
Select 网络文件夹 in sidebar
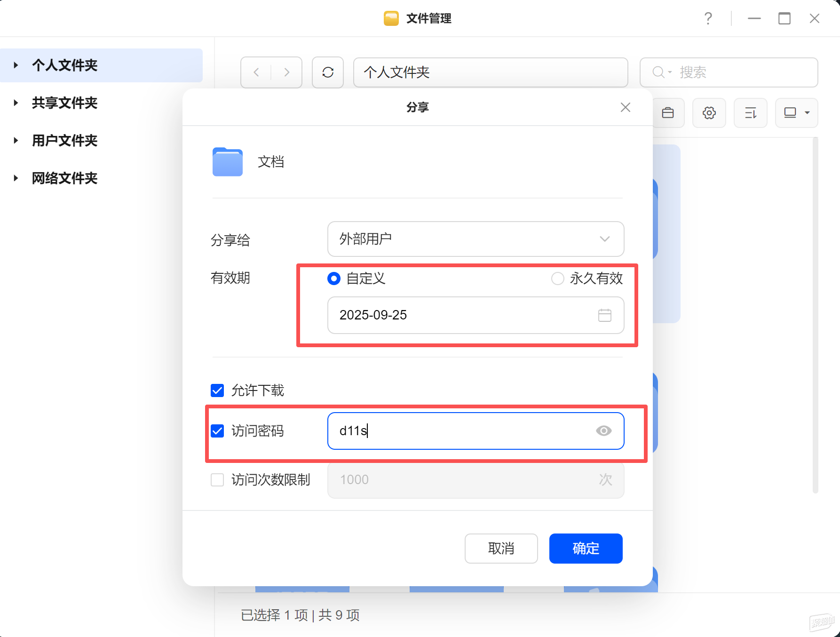(64, 178)
